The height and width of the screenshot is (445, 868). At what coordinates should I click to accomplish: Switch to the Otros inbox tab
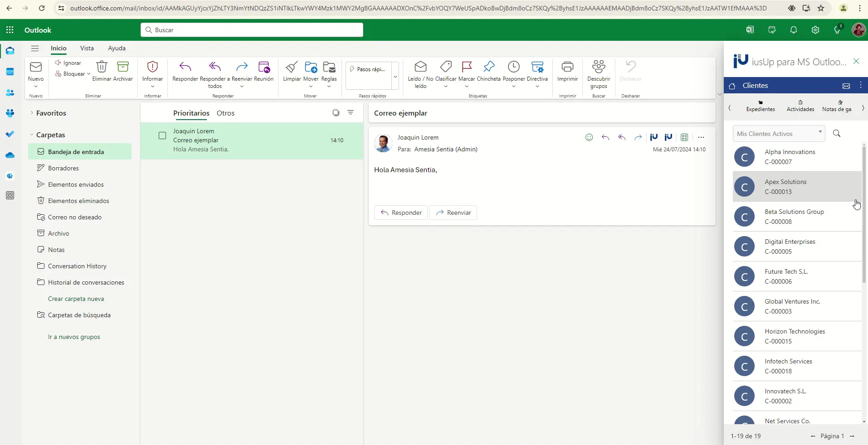(x=225, y=113)
